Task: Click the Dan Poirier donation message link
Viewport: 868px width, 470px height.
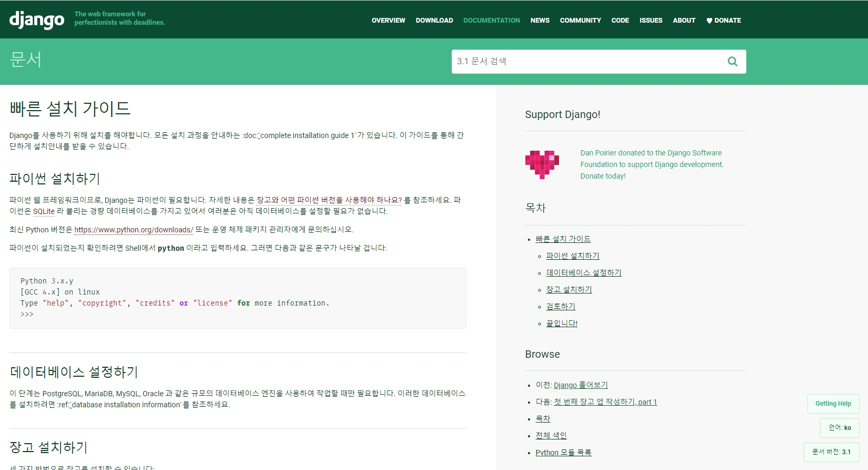Action: click(652, 164)
